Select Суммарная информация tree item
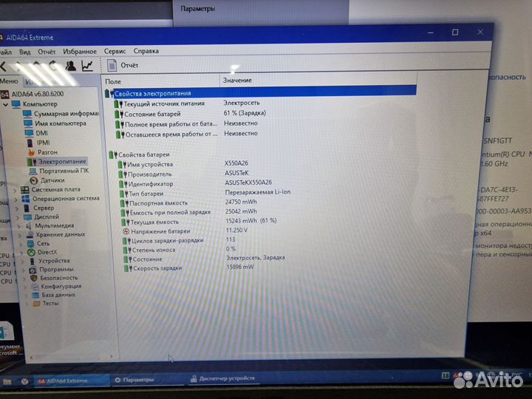Viewport: 532px width, 399px height. pos(61,114)
